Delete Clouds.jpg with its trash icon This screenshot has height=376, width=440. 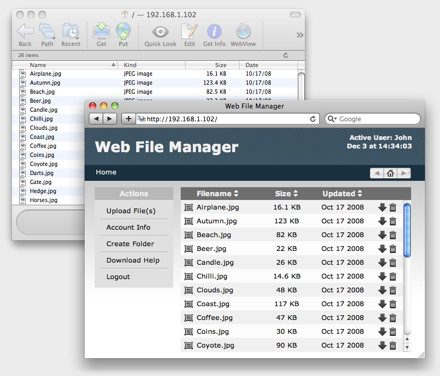click(x=393, y=290)
